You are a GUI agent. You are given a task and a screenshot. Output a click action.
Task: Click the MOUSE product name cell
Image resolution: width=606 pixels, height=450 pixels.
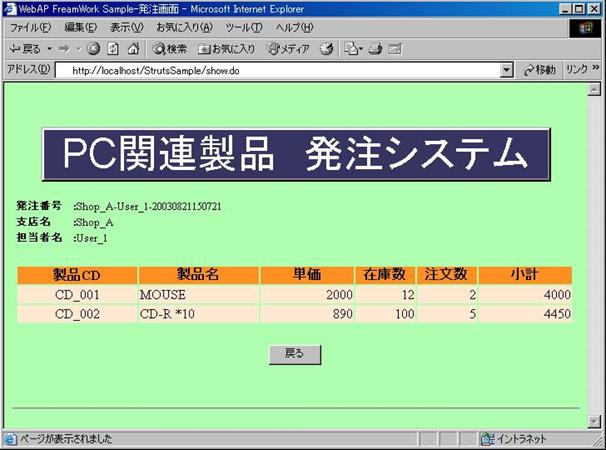[x=198, y=295]
